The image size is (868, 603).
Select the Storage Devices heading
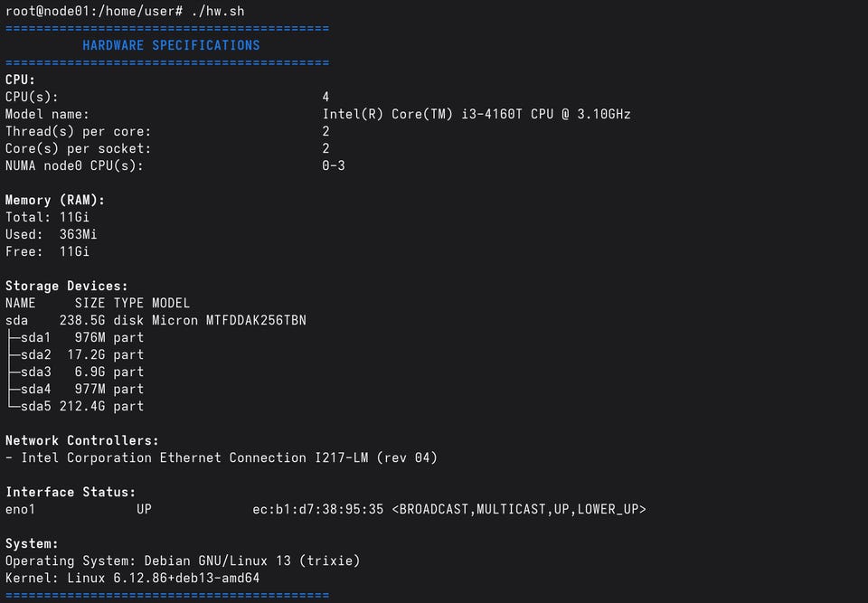[x=66, y=286]
